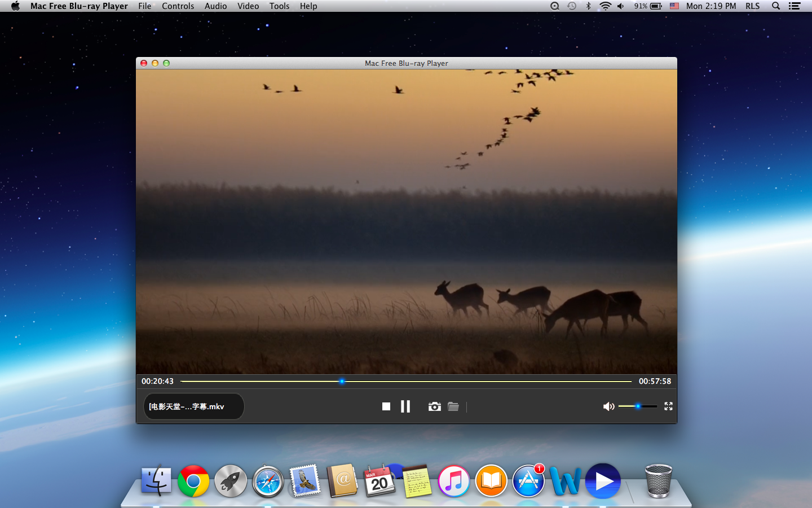Open Safari from the dock

tap(268, 481)
